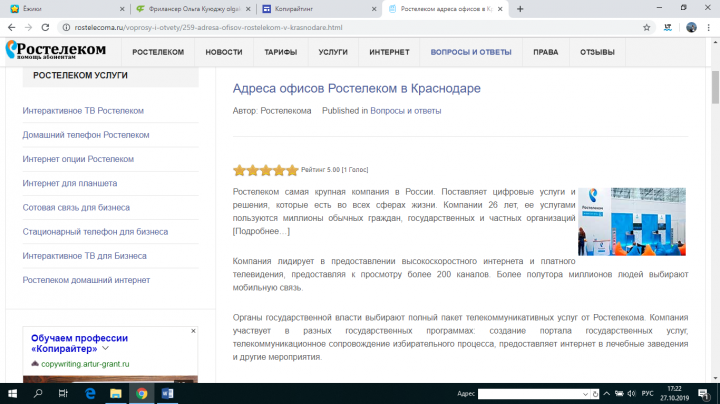Close the Копирайтинг tab
The height and width of the screenshot is (404, 720).
tap(374, 9)
